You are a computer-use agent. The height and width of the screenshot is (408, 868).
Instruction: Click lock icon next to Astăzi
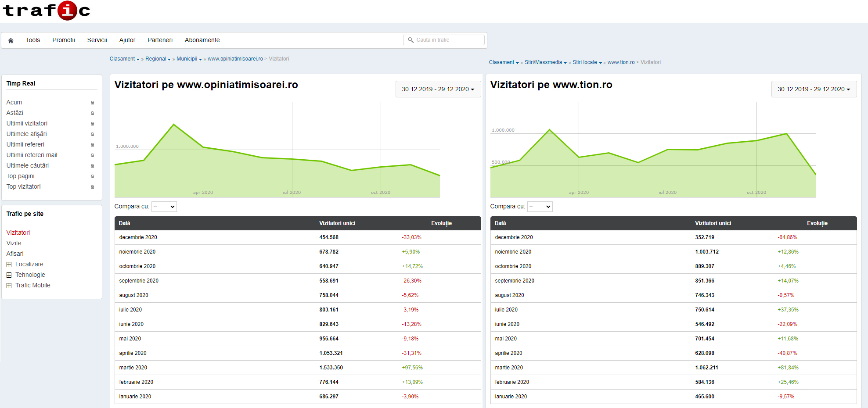tap(92, 113)
